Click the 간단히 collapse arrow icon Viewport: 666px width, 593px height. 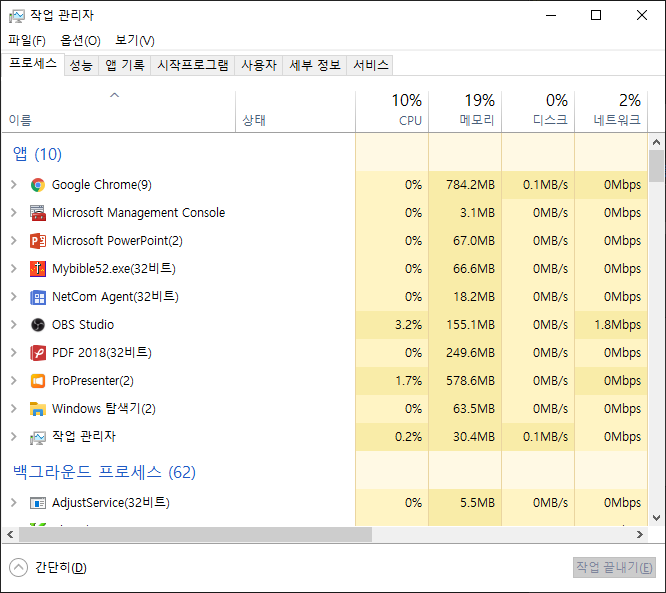click(x=18, y=568)
